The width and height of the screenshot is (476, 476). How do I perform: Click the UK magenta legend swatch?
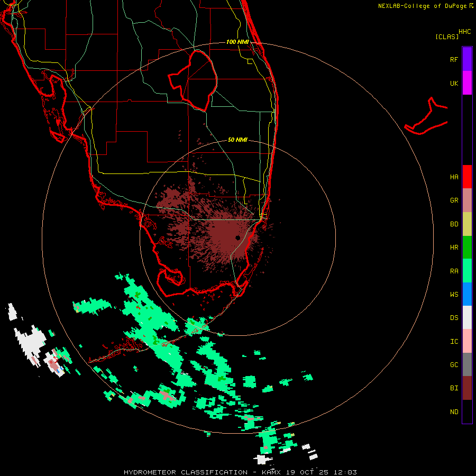(467, 83)
